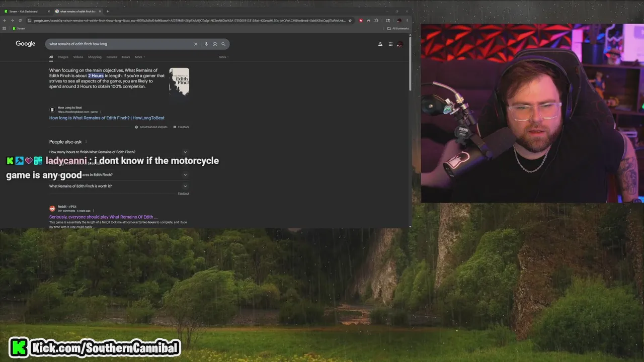The image size is (644, 362).
Task: Open How long is What Remains HowLongToBeat link
Action: click(107, 118)
